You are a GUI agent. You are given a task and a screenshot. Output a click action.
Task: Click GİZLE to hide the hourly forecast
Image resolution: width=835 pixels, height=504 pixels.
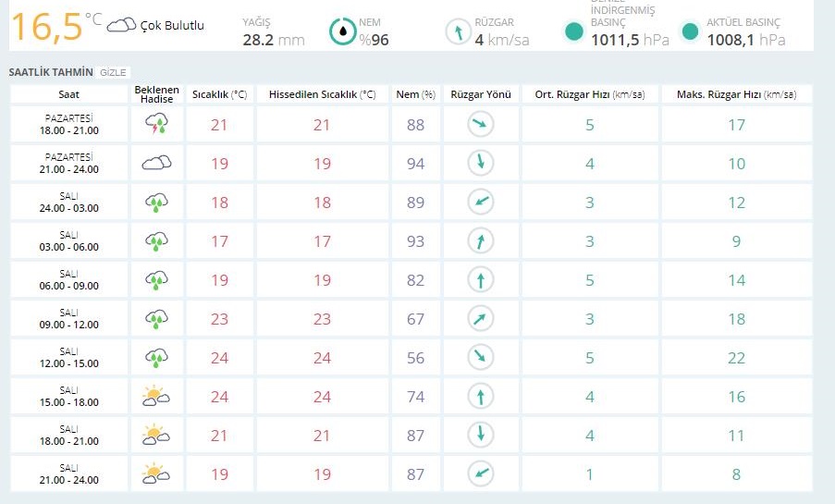(114, 71)
